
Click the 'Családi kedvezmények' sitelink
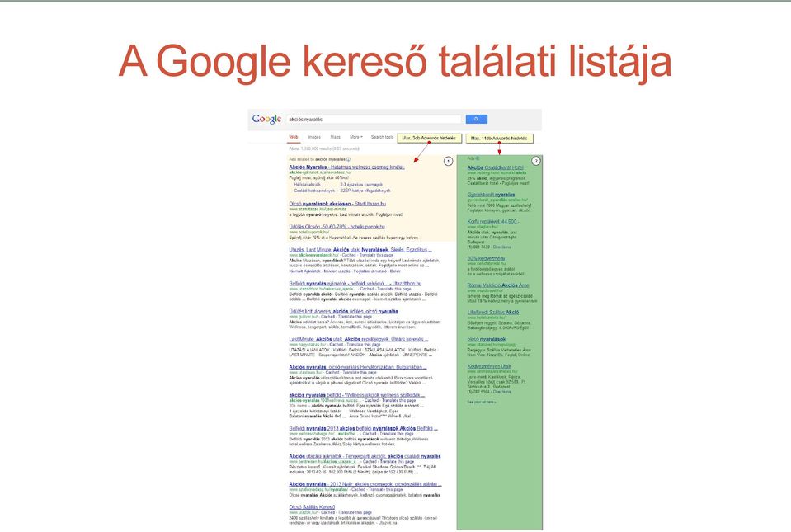pyautogui.click(x=314, y=191)
